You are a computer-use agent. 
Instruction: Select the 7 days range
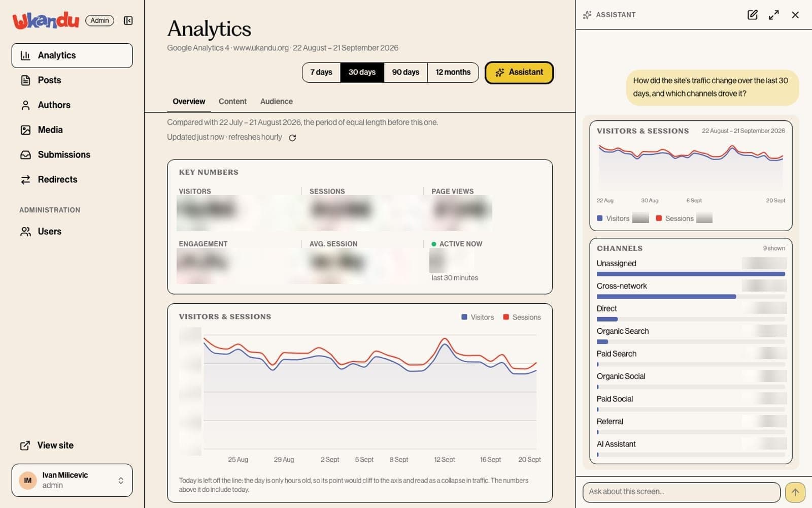(x=321, y=72)
